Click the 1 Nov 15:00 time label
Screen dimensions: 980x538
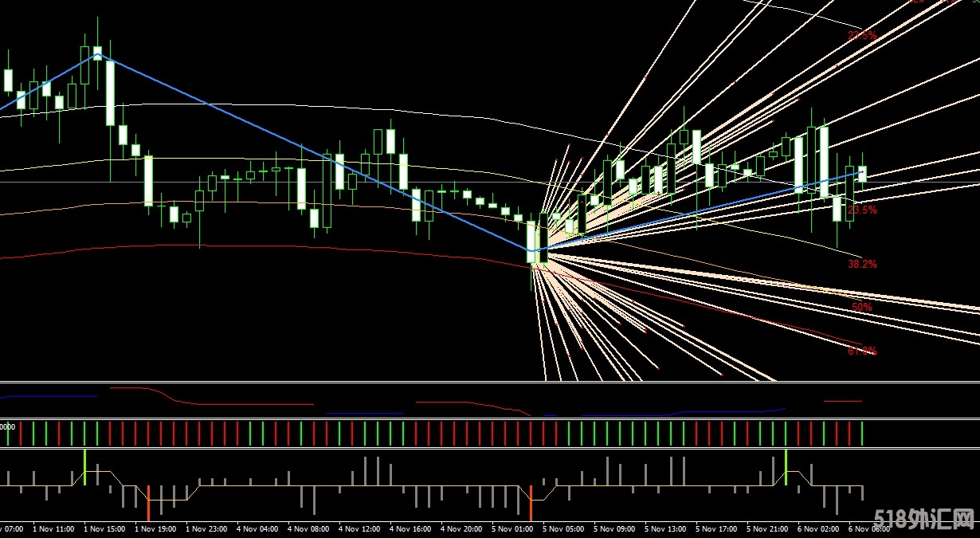click(104, 528)
